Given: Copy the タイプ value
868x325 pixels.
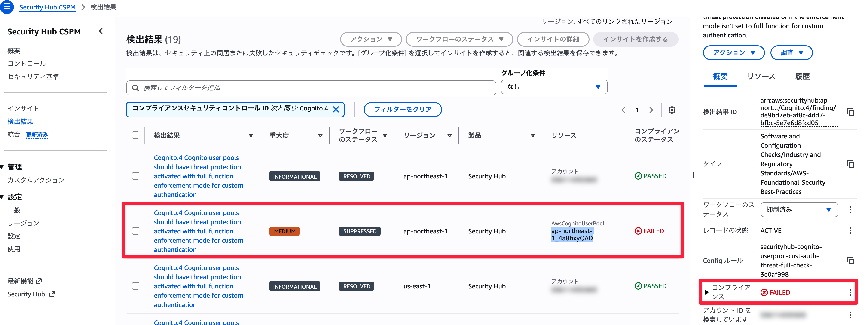Looking at the screenshot, I should pos(850,164).
